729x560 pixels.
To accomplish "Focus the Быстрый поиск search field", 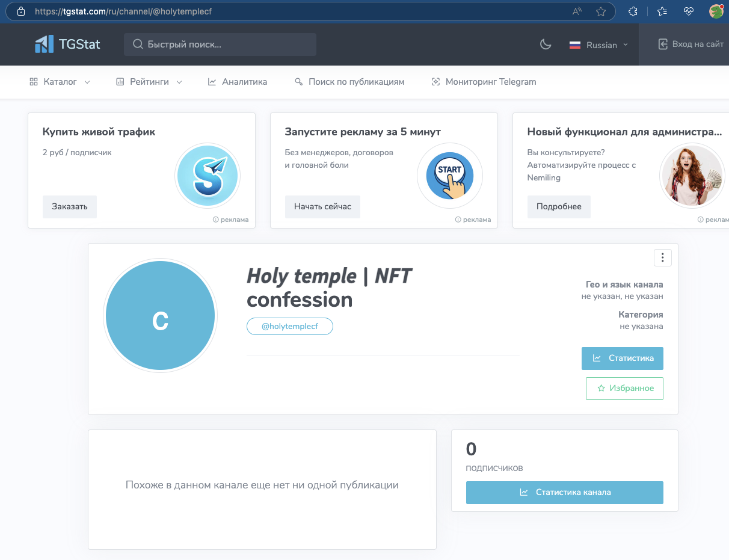I will 220,45.
